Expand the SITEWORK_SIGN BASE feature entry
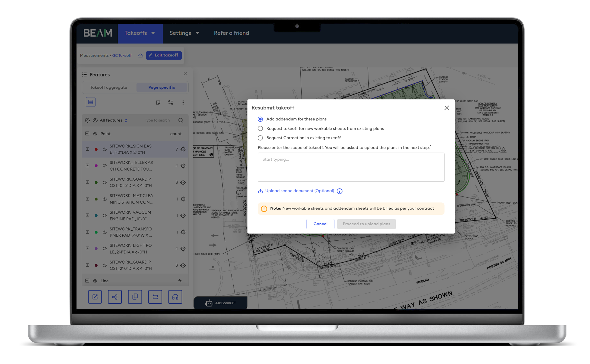 tap(88, 149)
